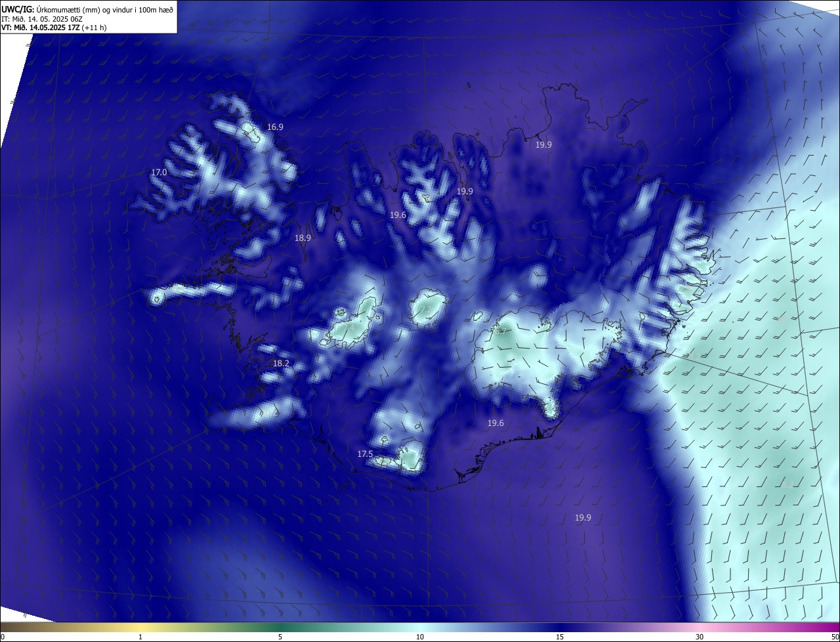Click the '30' tick on the color scale
Screen dimensions: 840x642
[700, 637]
